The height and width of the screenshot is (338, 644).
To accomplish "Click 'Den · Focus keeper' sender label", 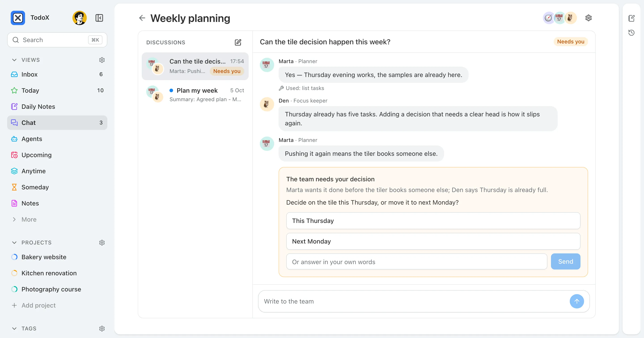I will (x=303, y=101).
